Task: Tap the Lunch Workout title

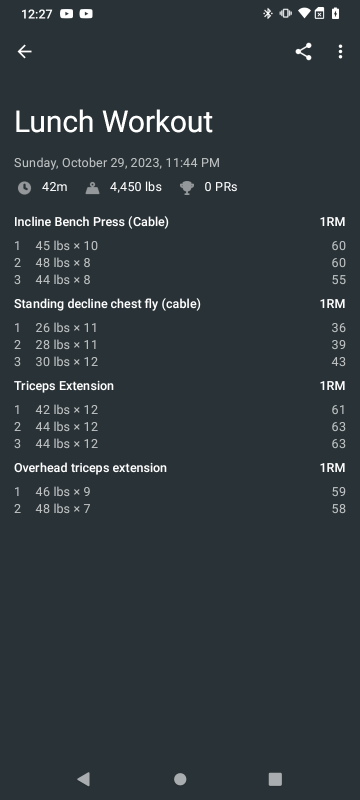Action: pos(113,122)
